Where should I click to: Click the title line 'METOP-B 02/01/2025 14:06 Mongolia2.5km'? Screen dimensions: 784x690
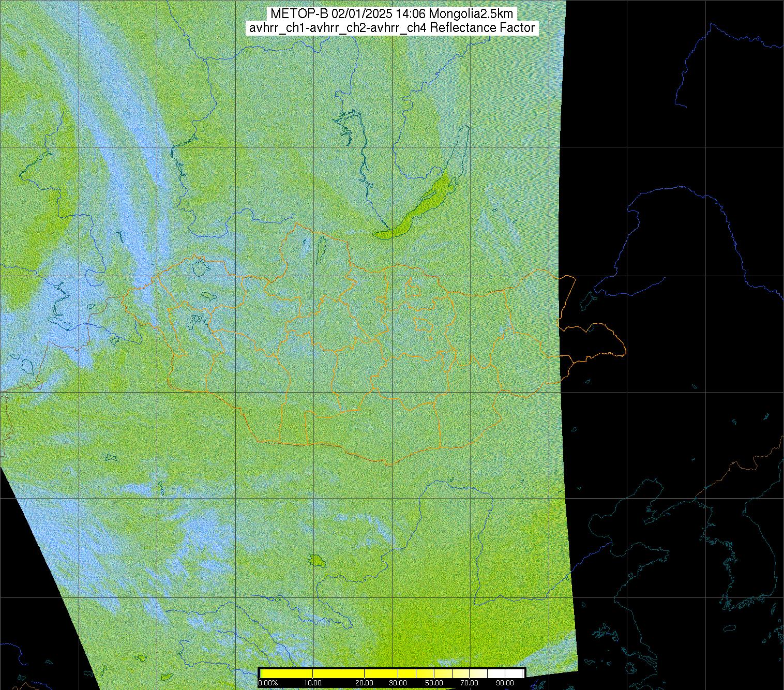point(392,14)
